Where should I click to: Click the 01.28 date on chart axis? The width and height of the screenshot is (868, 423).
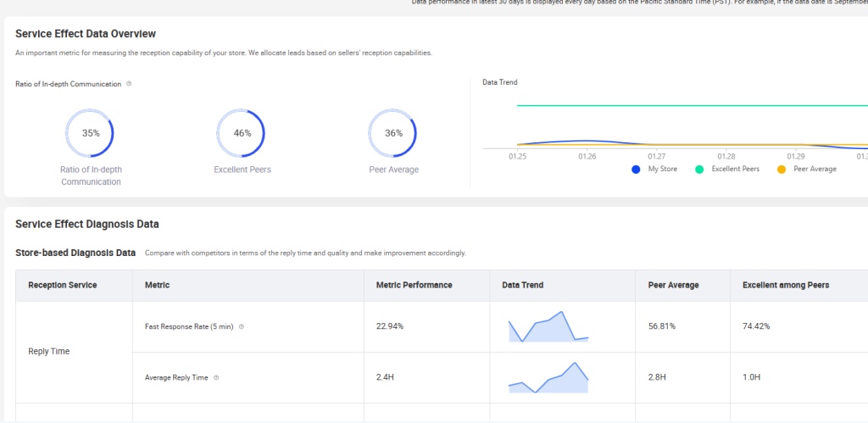click(726, 157)
